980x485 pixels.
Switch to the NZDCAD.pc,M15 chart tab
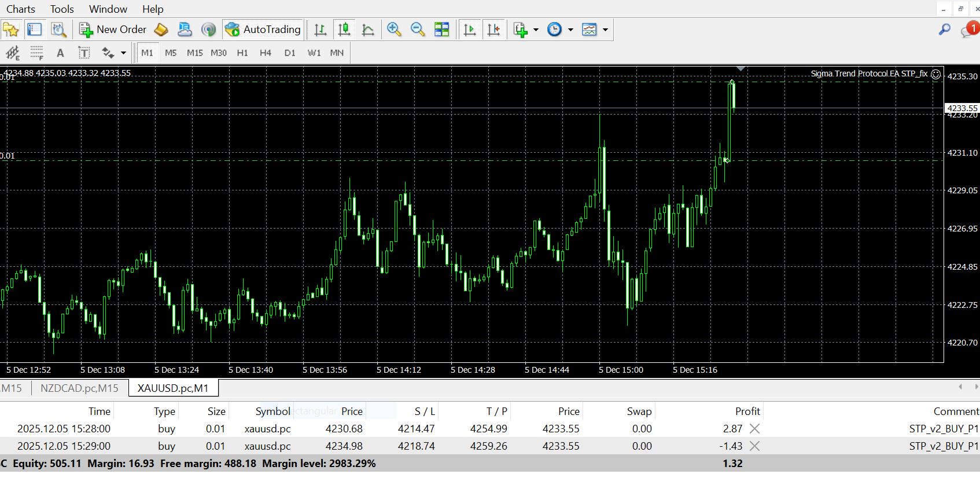click(x=79, y=388)
